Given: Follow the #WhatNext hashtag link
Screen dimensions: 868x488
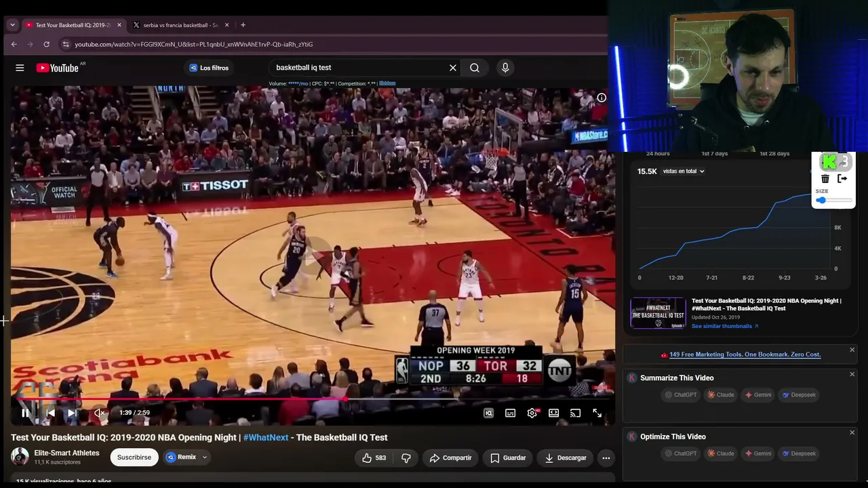Looking at the screenshot, I should coord(266,438).
